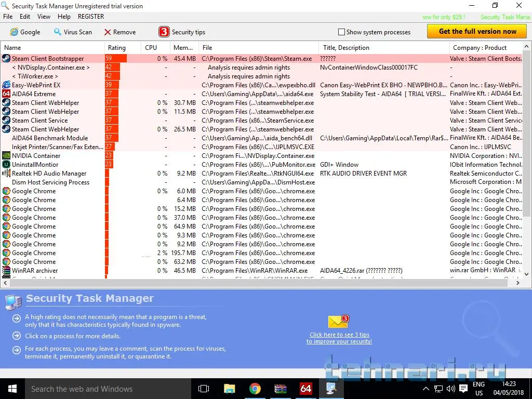Enable Show system processes checkbox
532x399 pixels.
(x=341, y=32)
